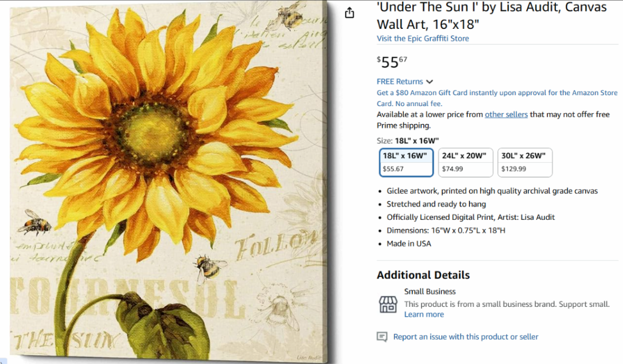This screenshot has height=364, width=623.
Task: Choose the 30L" x 26W" size for $129.99
Action: (x=524, y=162)
